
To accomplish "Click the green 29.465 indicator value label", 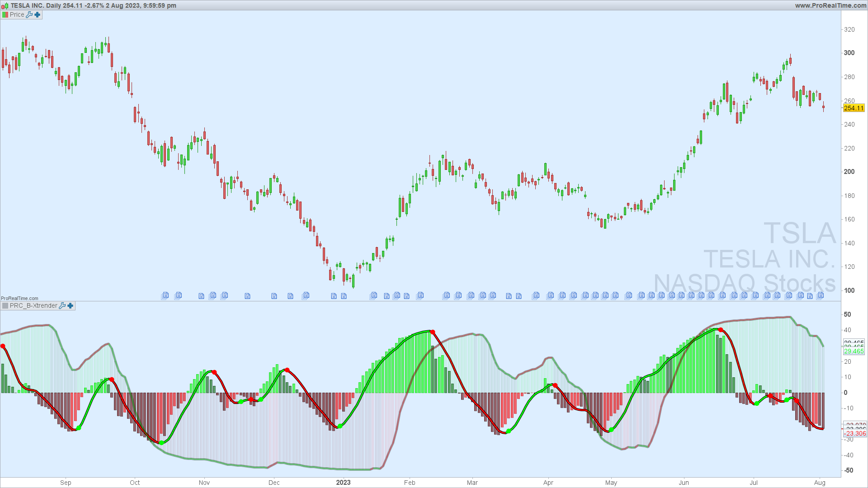I will tap(854, 351).
